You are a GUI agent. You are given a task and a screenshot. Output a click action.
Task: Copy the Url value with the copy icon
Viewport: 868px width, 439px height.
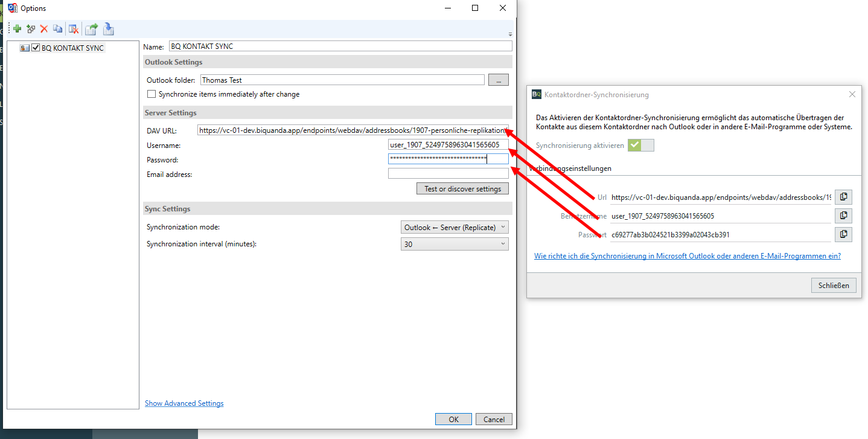coord(844,196)
